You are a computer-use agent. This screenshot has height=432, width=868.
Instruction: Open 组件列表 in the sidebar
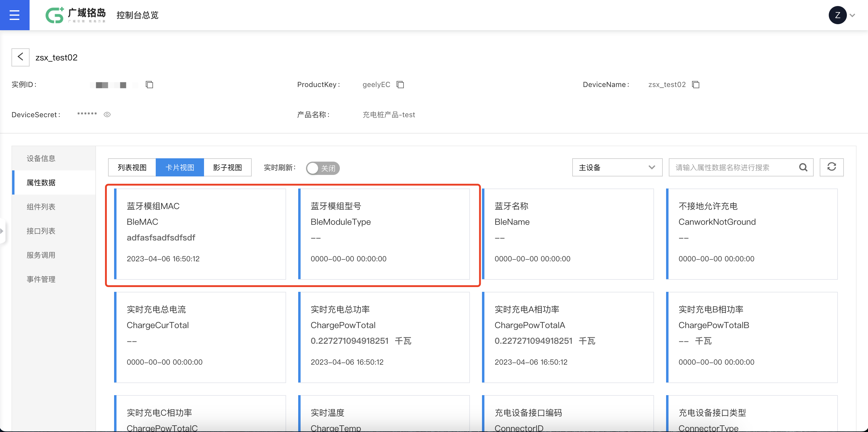point(54,207)
